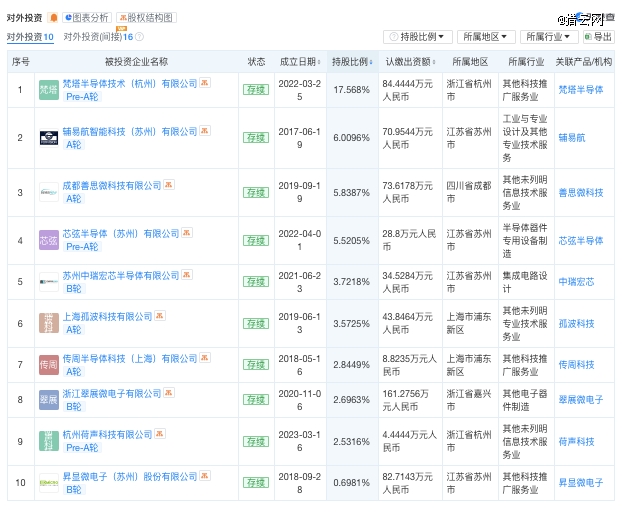The width and height of the screenshot is (622, 525).
Task: Open the 辅易航 related product link
Action: tap(572, 138)
